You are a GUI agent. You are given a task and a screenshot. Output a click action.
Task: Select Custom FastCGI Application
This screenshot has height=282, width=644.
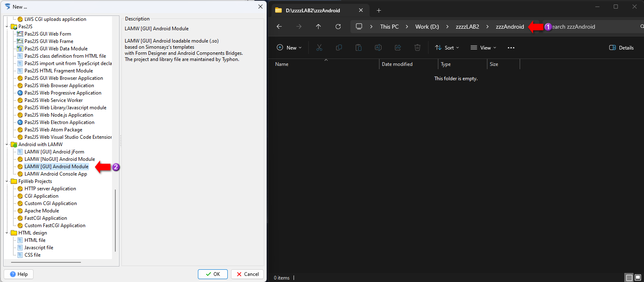click(55, 226)
